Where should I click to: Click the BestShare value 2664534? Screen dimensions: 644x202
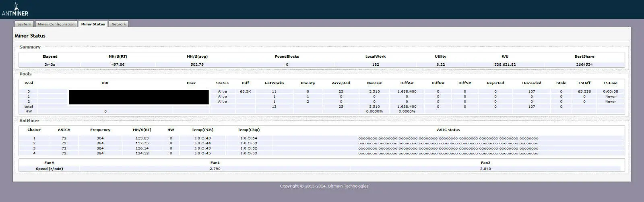(x=584, y=65)
